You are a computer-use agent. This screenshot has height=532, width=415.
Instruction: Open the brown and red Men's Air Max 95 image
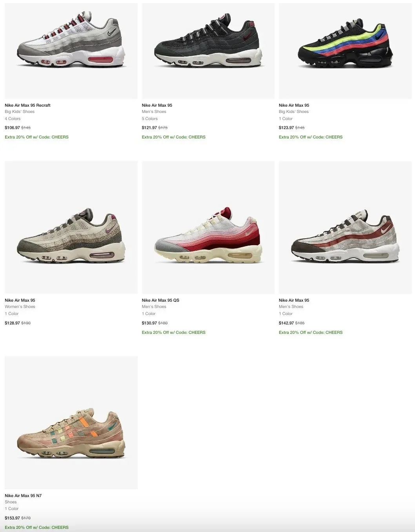[x=345, y=227]
